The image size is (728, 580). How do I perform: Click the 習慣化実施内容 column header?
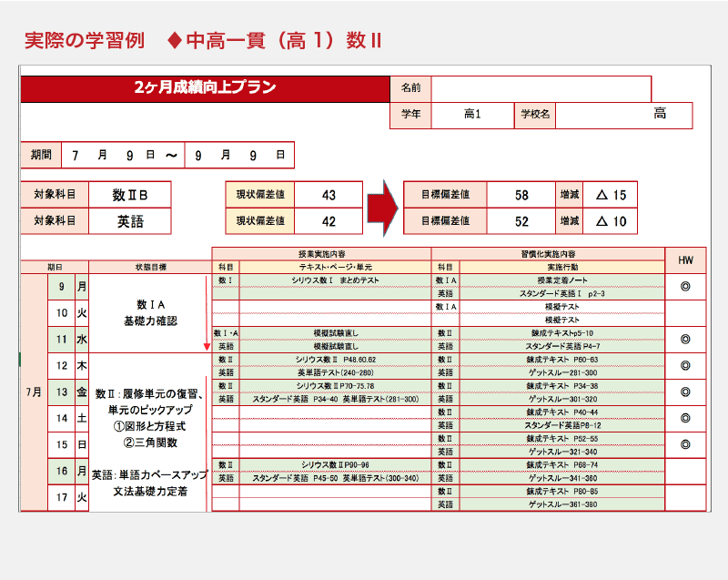coord(548,254)
